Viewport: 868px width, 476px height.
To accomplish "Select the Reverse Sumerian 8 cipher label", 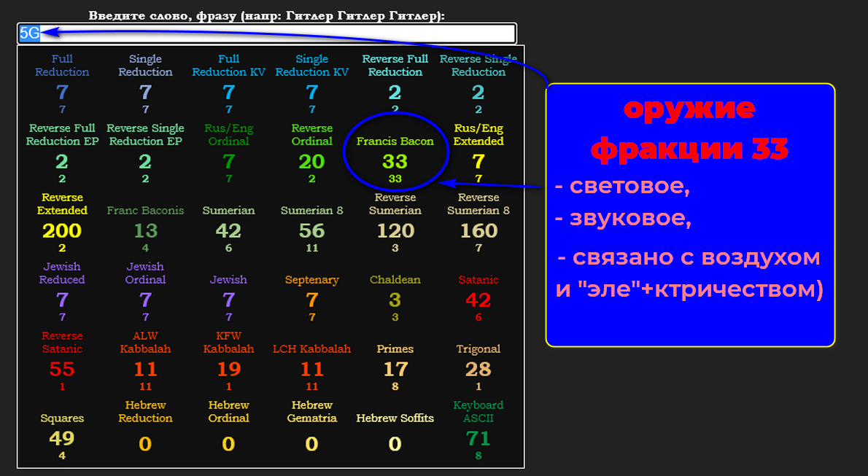I will (478, 203).
